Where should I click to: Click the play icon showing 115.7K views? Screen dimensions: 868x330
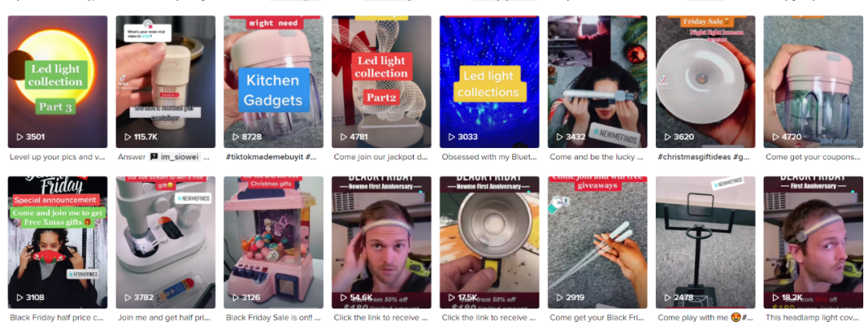(x=128, y=137)
